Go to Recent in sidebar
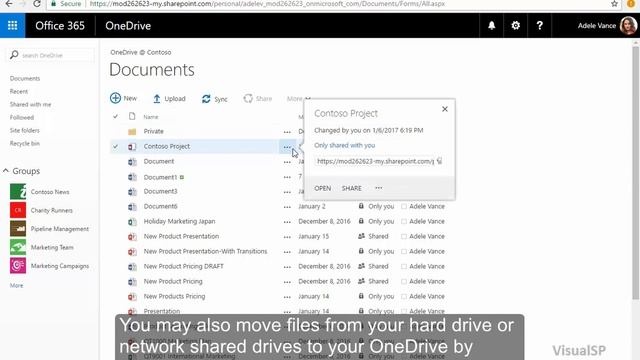 (19, 91)
